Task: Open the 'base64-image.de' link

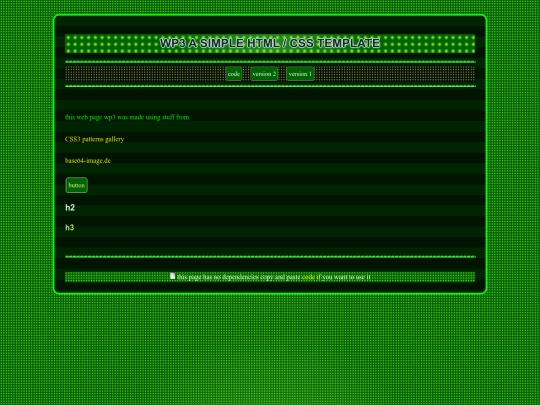Action: pyautogui.click(x=88, y=160)
